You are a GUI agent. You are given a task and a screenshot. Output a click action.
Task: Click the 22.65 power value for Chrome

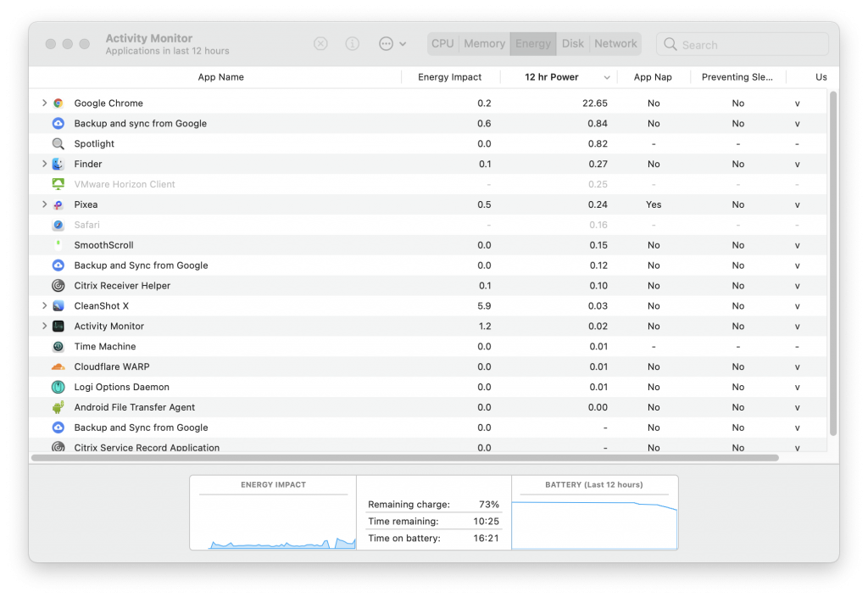click(594, 103)
